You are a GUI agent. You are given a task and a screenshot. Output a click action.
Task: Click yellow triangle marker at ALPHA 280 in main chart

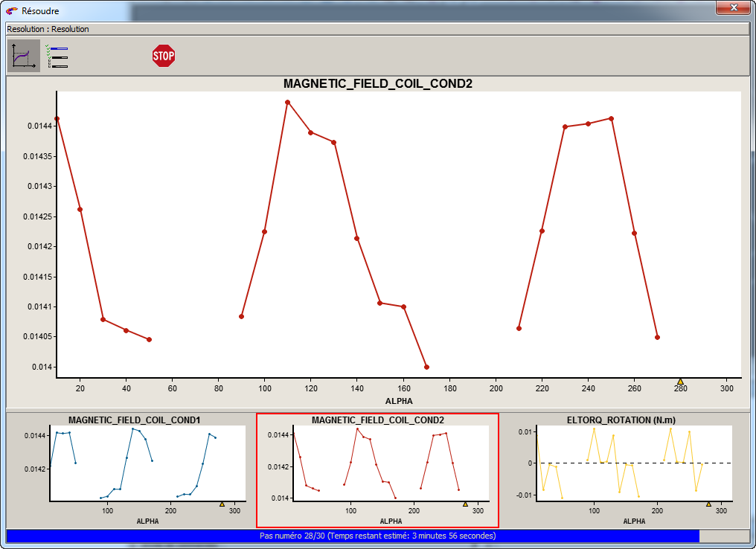(x=679, y=382)
